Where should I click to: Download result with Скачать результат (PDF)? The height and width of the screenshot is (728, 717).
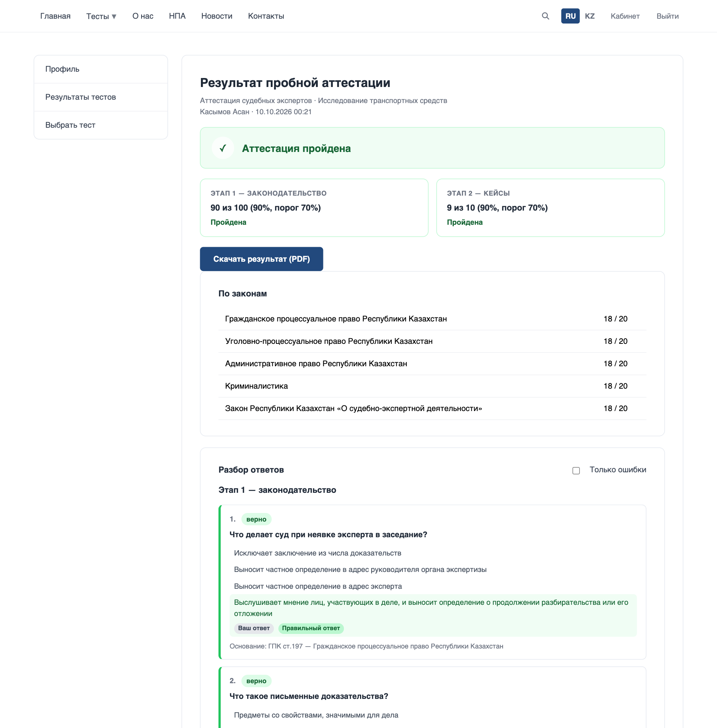click(261, 259)
